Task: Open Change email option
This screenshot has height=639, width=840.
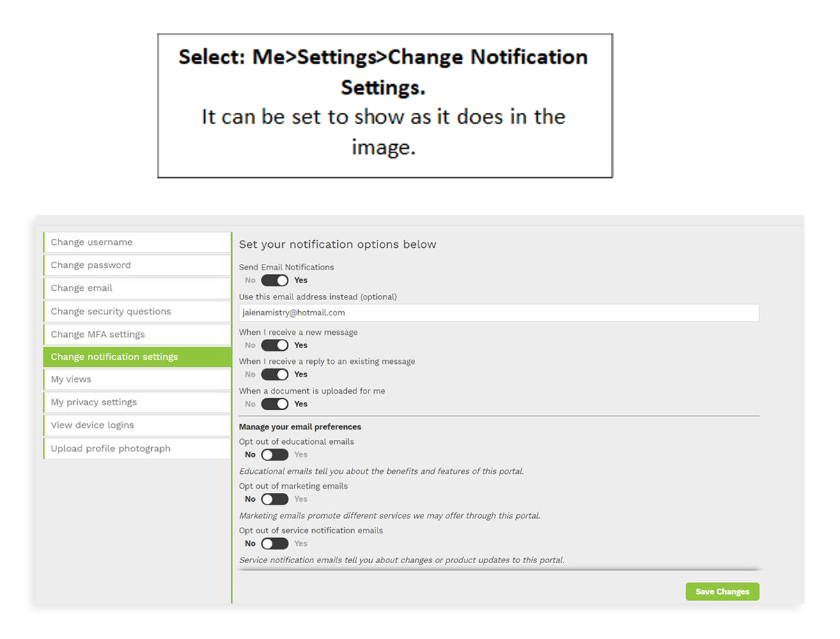Action: tap(137, 288)
